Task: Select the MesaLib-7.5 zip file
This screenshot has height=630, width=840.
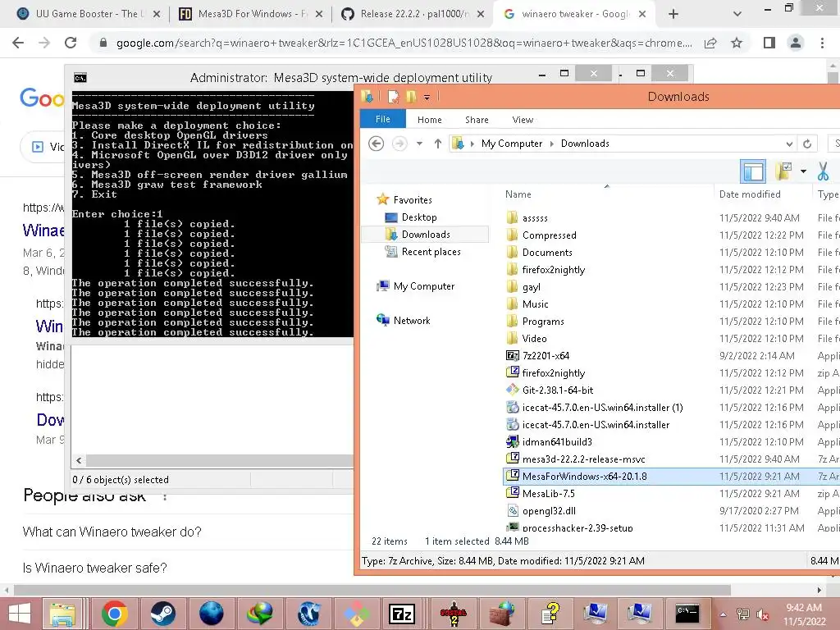Action: tap(548, 493)
